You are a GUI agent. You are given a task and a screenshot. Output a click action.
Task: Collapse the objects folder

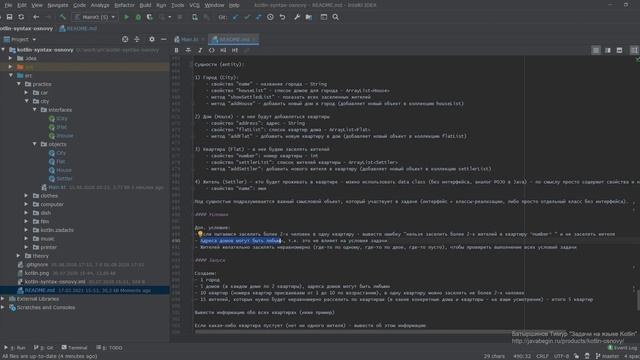point(35,144)
